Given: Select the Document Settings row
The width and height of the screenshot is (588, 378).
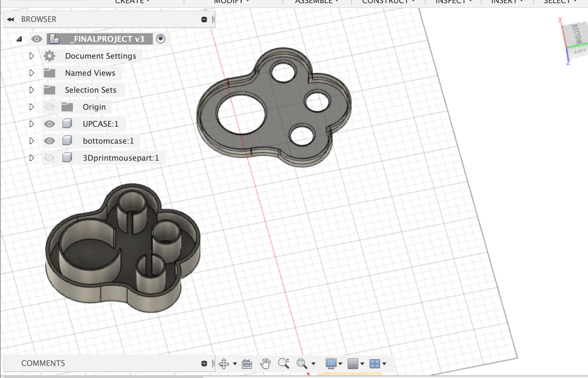Looking at the screenshot, I should [92, 56].
